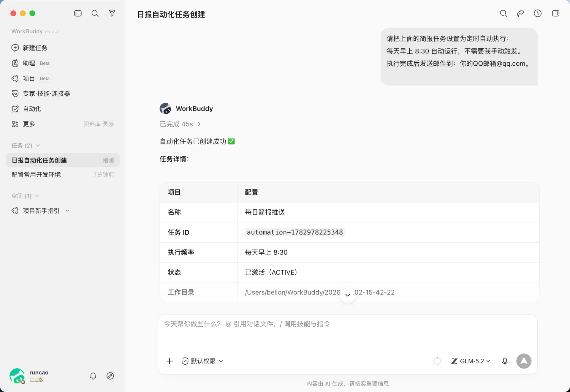Image resolution: width=570 pixels, height=392 pixels.
Task: Open notifications bell icon
Action: (x=93, y=376)
